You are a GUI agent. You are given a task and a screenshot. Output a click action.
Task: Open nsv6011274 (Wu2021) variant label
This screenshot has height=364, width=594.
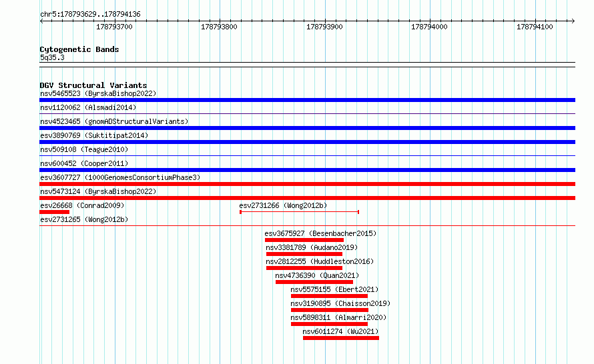(340, 331)
